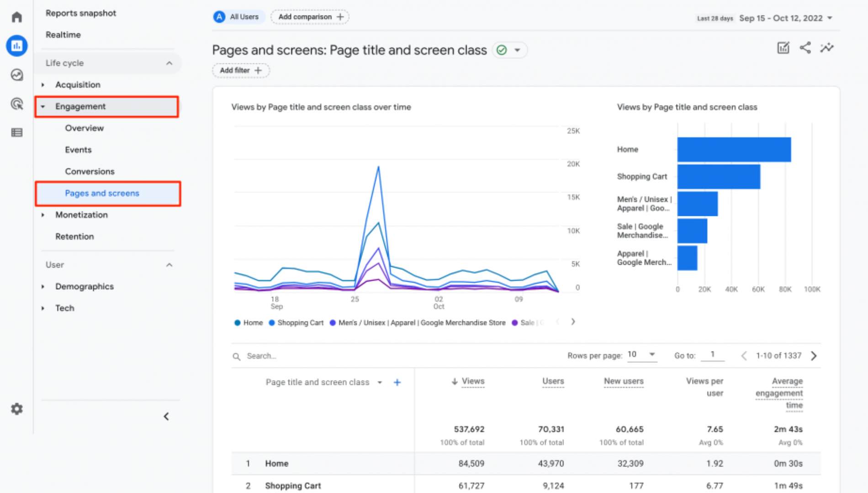Open the Insights sparkline icon
The image size is (868, 493).
(x=826, y=48)
